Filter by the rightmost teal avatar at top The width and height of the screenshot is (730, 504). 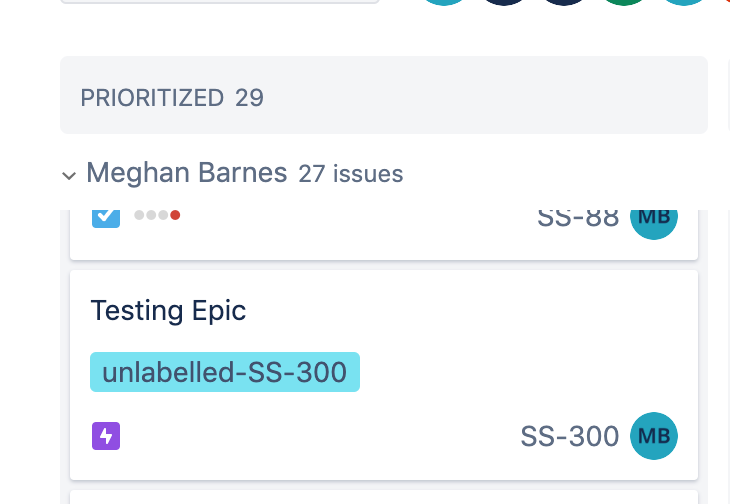pos(683,2)
